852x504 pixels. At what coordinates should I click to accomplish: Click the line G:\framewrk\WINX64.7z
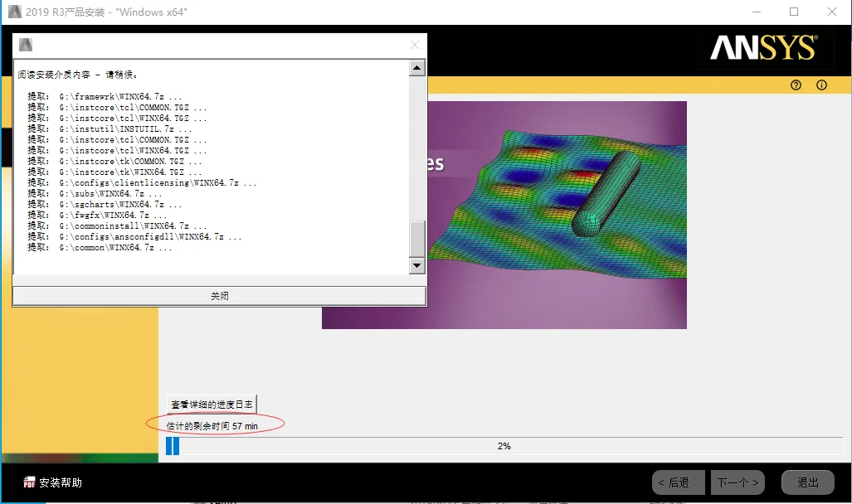point(105,96)
